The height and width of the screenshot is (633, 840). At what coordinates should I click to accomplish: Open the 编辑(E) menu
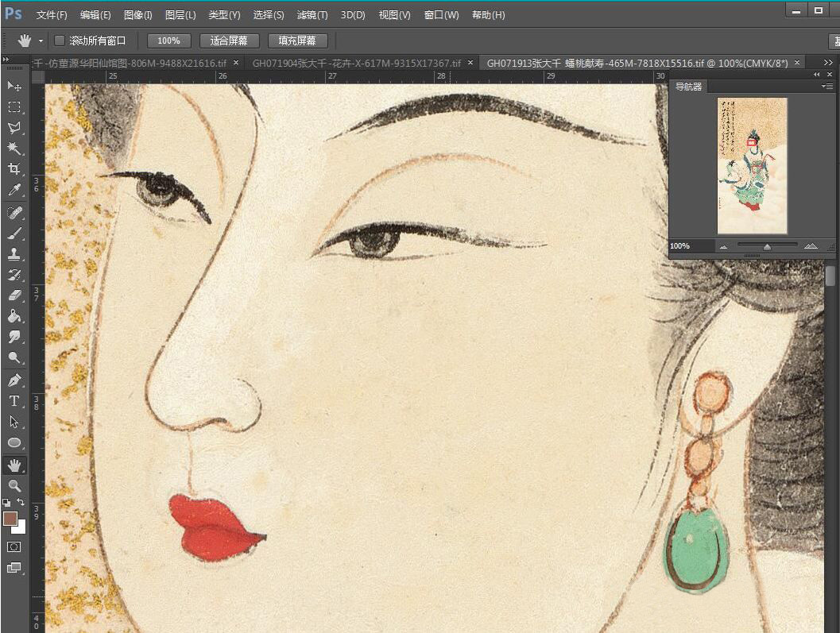pyautogui.click(x=95, y=15)
